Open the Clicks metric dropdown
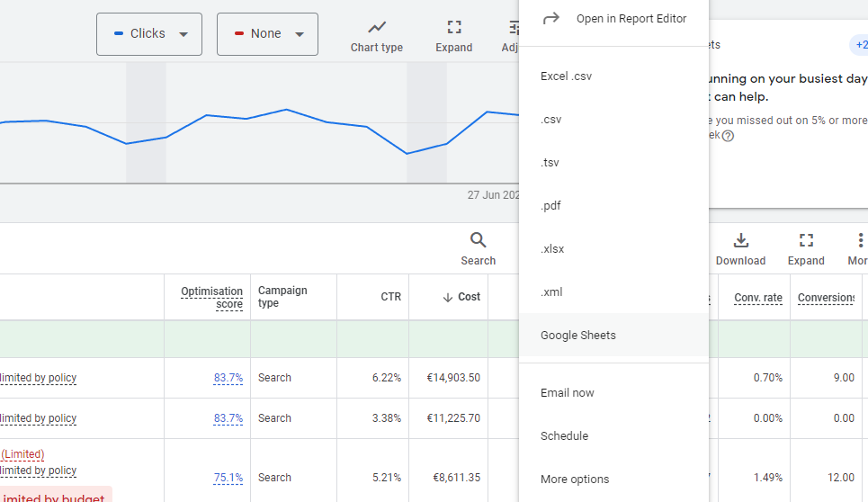The height and width of the screenshot is (502, 868). click(149, 34)
